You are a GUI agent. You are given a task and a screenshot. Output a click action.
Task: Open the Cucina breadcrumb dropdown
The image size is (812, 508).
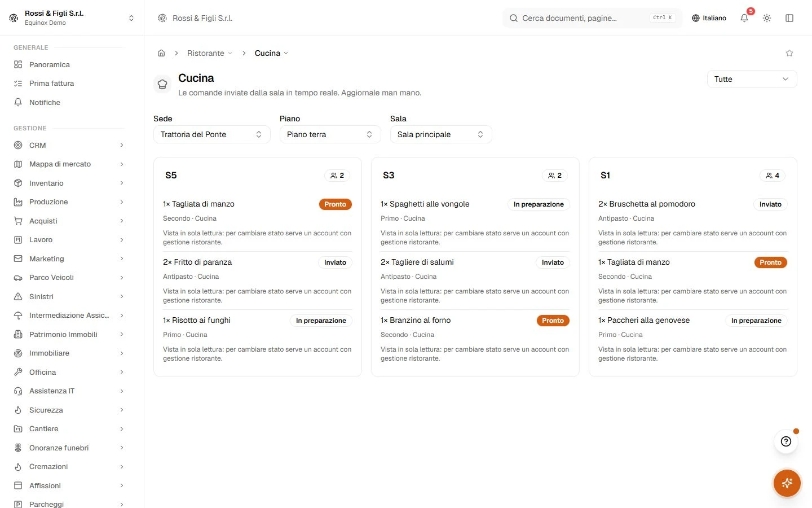coord(271,53)
